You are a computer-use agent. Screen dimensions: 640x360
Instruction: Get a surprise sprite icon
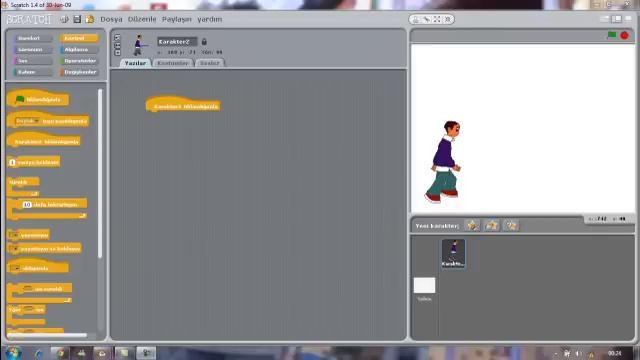tap(511, 225)
